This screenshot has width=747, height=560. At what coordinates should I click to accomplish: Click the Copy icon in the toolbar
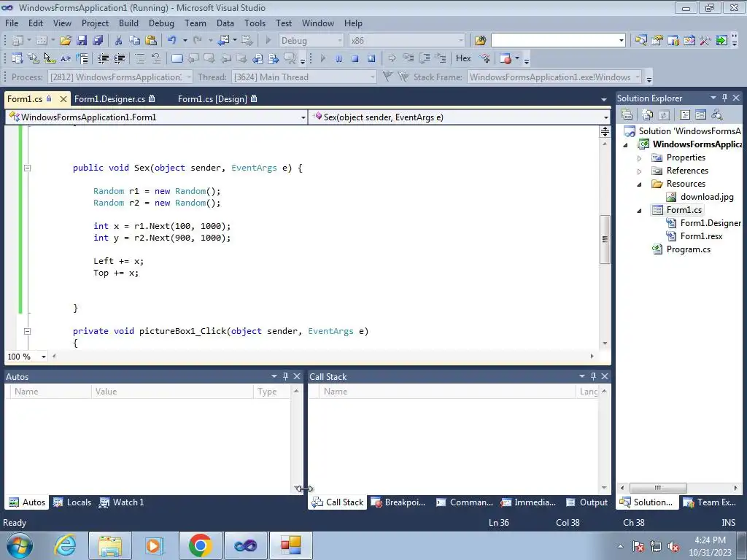(134, 41)
